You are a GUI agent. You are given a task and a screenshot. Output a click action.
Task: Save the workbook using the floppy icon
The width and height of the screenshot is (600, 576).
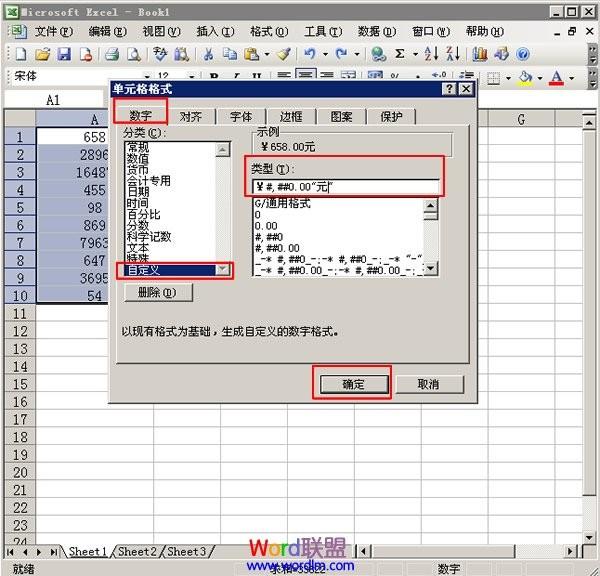[x=64, y=54]
